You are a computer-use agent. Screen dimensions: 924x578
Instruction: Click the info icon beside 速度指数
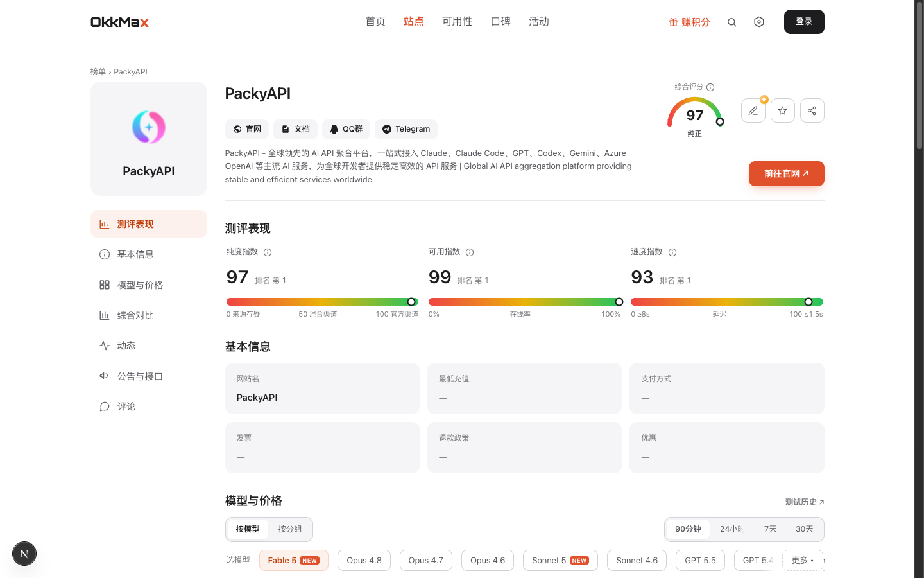pos(672,252)
